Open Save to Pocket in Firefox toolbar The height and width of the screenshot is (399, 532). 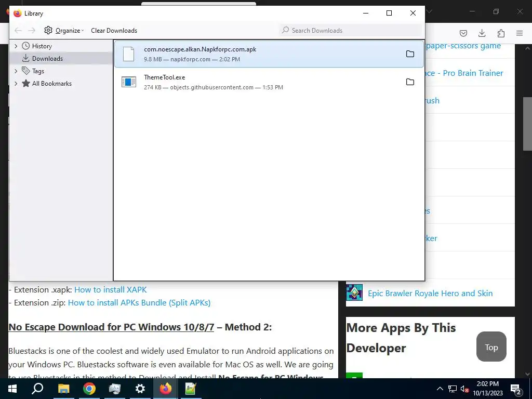coord(463,33)
